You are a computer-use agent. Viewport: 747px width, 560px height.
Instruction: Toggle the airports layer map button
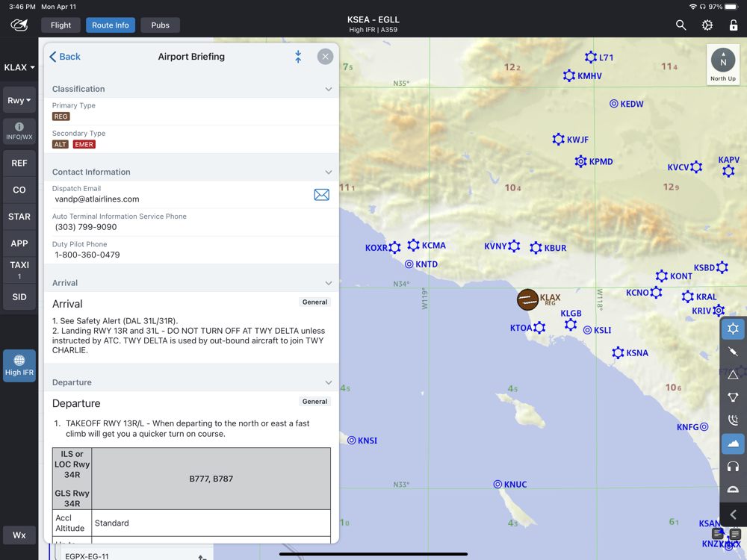click(733, 329)
